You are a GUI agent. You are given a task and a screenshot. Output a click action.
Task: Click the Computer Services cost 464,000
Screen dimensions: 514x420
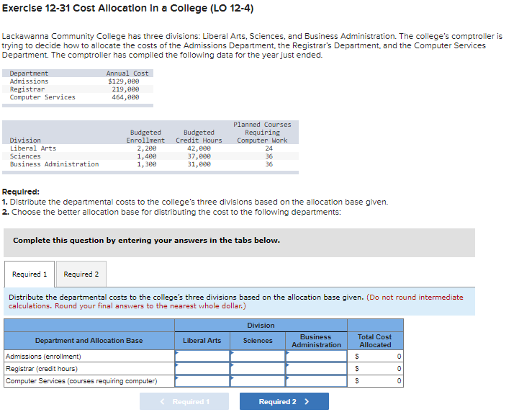coord(125,97)
